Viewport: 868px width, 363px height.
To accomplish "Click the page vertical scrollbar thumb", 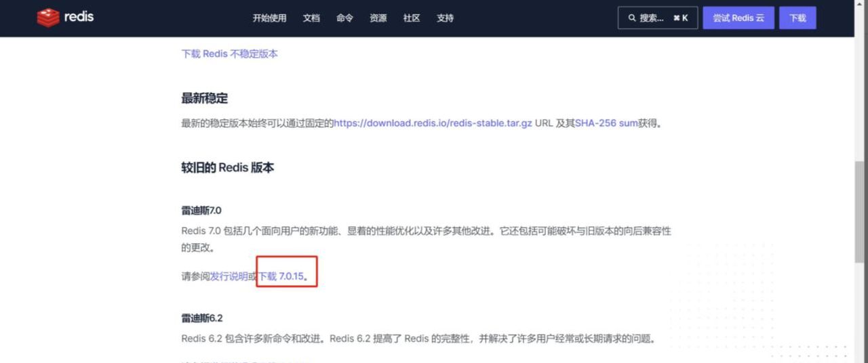I will click(x=860, y=211).
